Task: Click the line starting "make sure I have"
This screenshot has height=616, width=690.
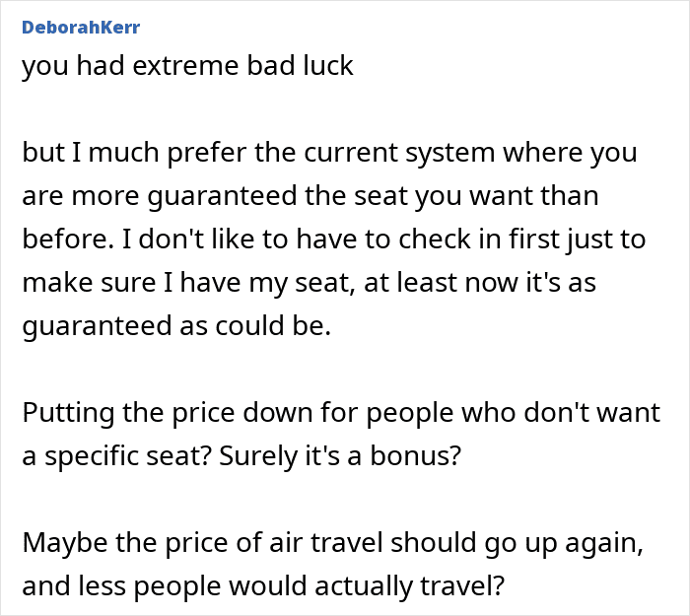Action: click(308, 284)
